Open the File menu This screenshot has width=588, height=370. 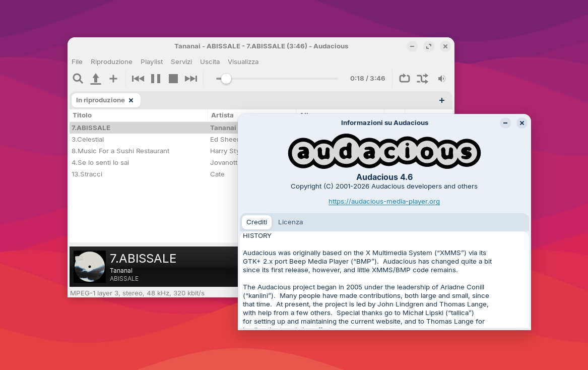(77, 62)
